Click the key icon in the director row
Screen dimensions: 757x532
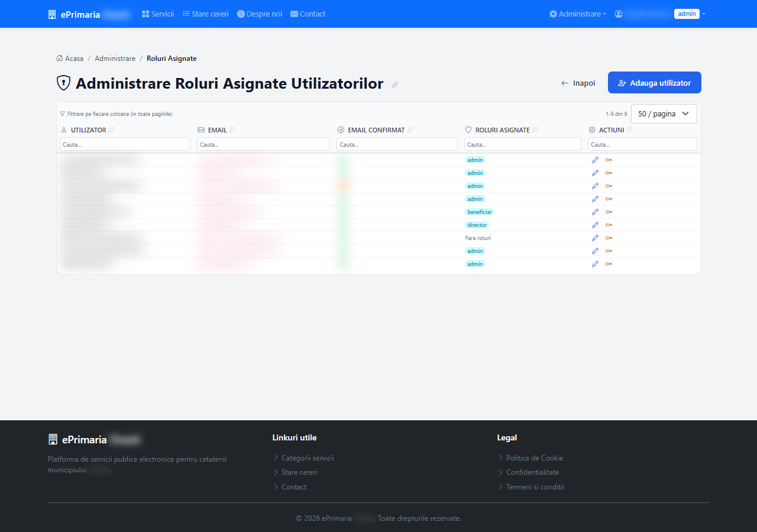coord(609,225)
